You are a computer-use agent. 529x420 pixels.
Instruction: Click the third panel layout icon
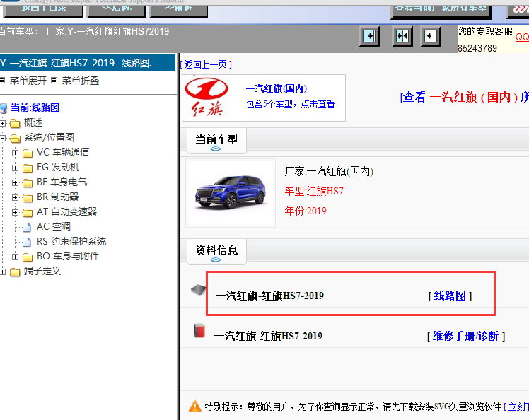(x=431, y=36)
